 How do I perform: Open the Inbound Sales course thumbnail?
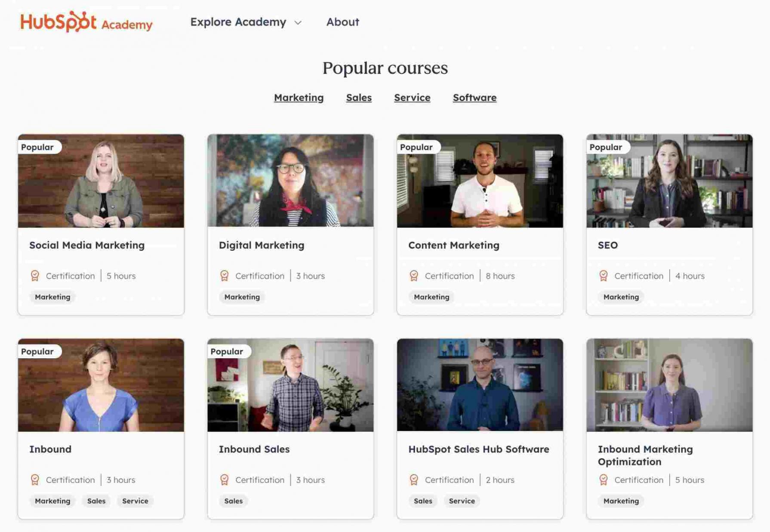tap(290, 385)
